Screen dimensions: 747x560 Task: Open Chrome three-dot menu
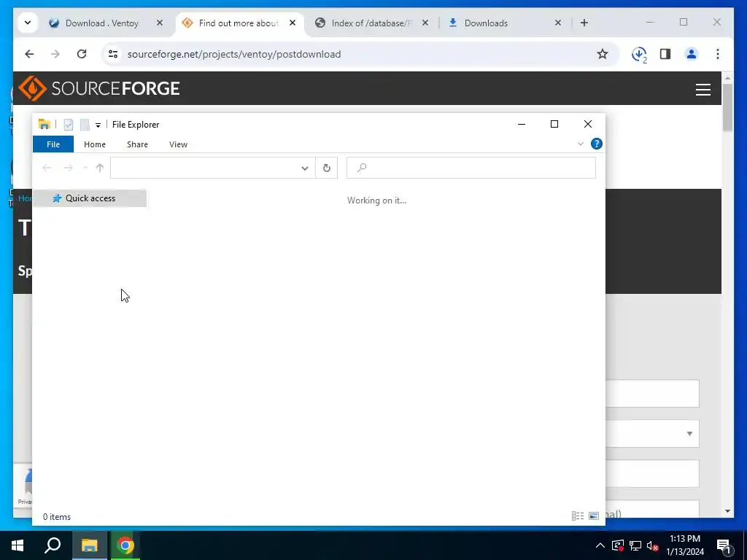click(x=718, y=54)
